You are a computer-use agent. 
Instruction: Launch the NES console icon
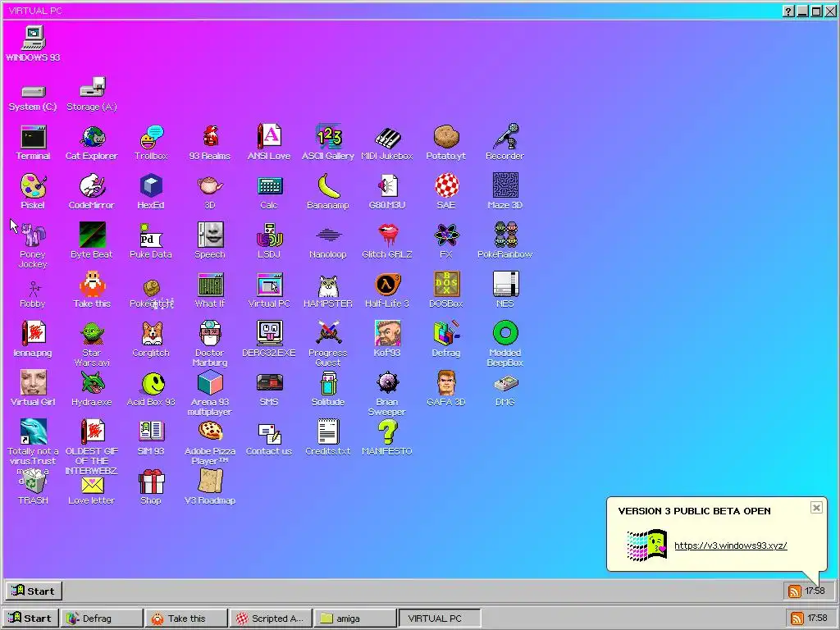click(x=504, y=290)
